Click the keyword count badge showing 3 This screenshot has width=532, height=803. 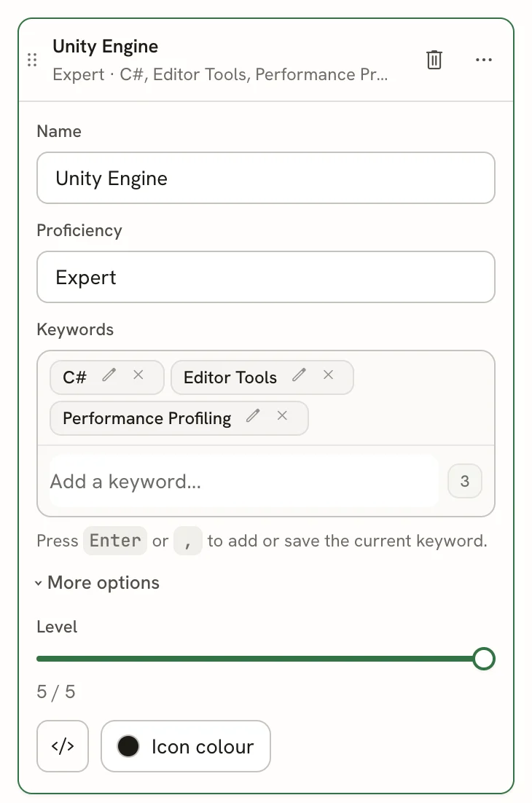point(464,481)
